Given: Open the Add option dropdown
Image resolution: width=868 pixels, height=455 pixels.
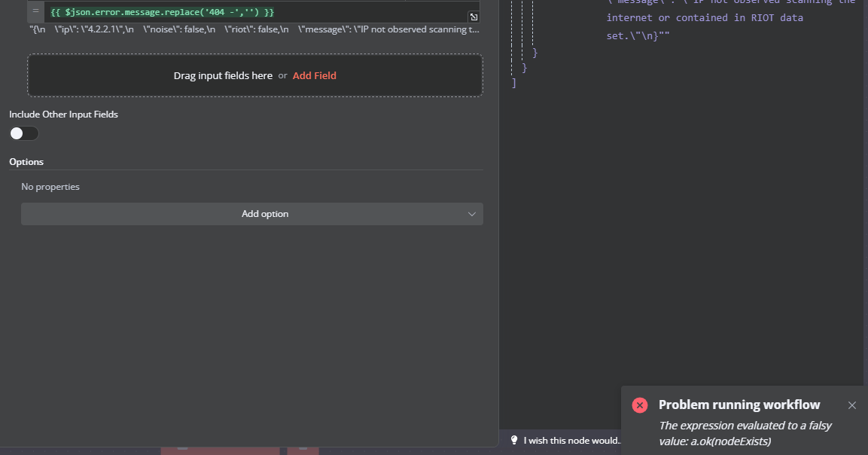Looking at the screenshot, I should (252, 214).
